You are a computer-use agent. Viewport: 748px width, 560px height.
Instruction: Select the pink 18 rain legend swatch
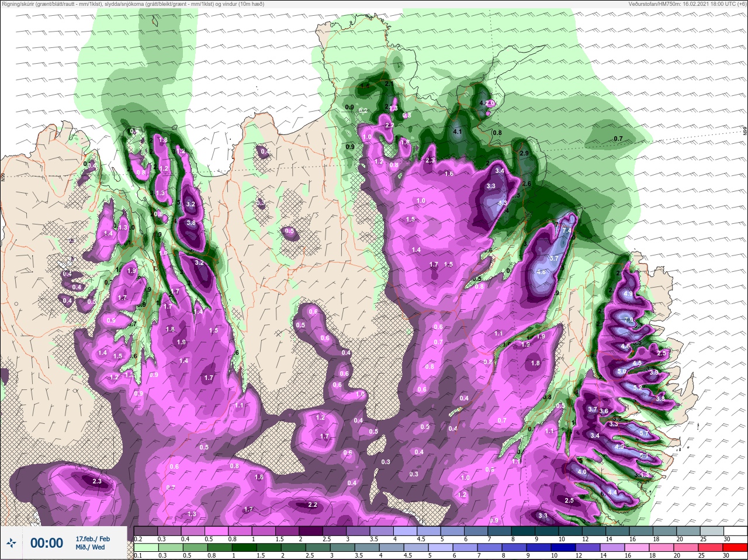click(x=661, y=548)
